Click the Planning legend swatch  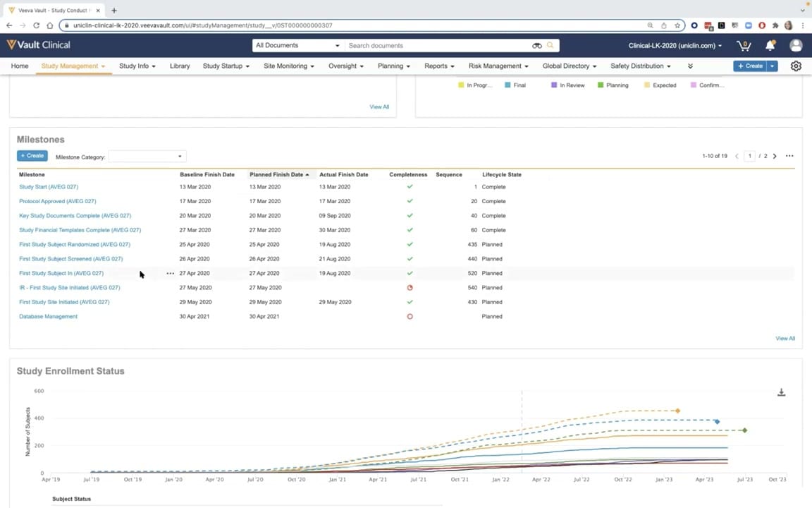click(601, 85)
